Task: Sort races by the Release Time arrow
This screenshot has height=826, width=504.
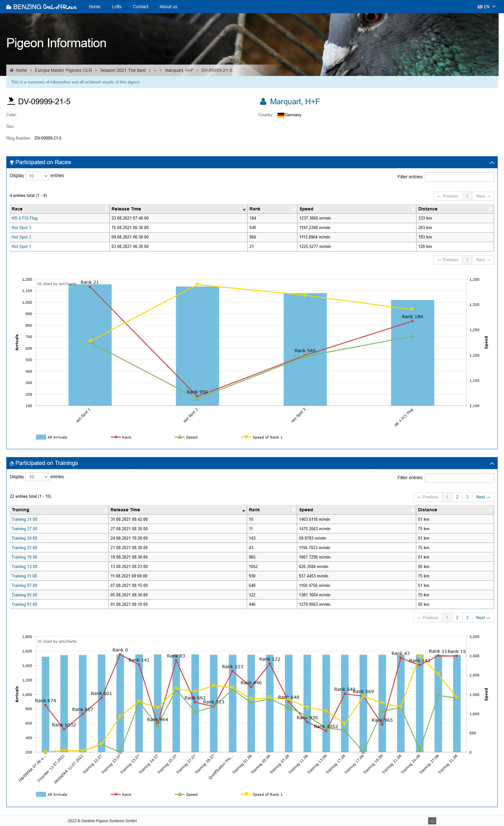Action: [x=244, y=209]
